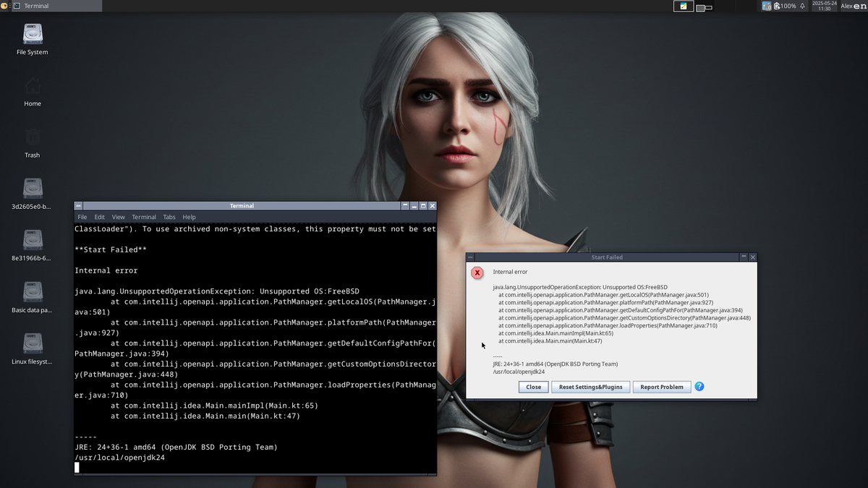Close the Start Failed dialog with X
Screen dimensions: 868x488
point(753,257)
